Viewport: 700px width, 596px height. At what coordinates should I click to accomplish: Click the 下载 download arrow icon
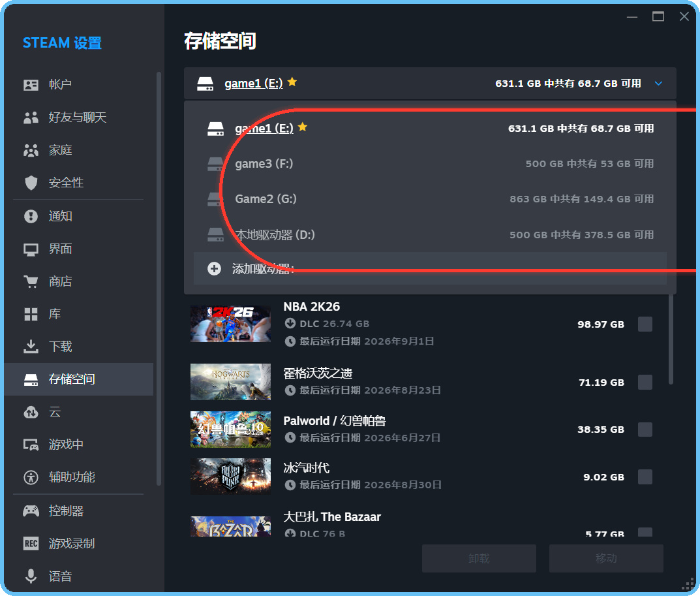click(31, 347)
